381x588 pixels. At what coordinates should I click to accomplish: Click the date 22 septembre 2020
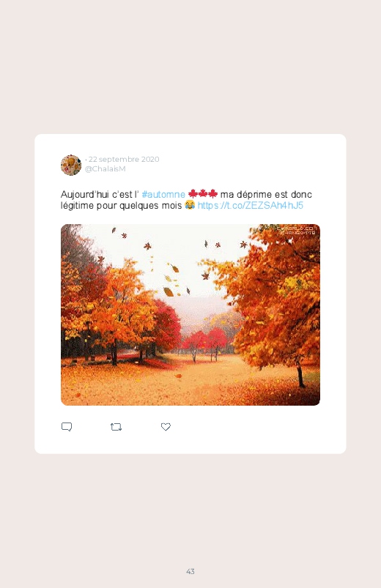click(x=124, y=159)
